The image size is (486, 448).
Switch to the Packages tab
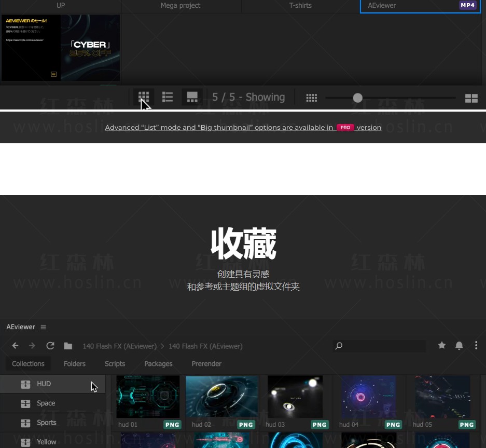pyautogui.click(x=158, y=364)
